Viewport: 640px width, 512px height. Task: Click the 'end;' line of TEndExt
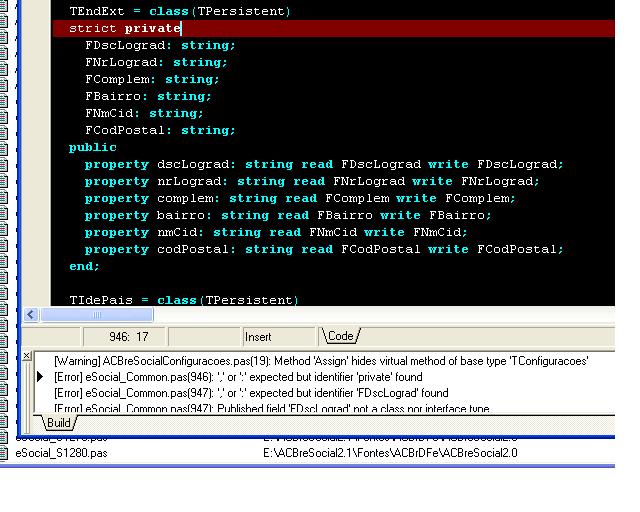(x=84, y=266)
